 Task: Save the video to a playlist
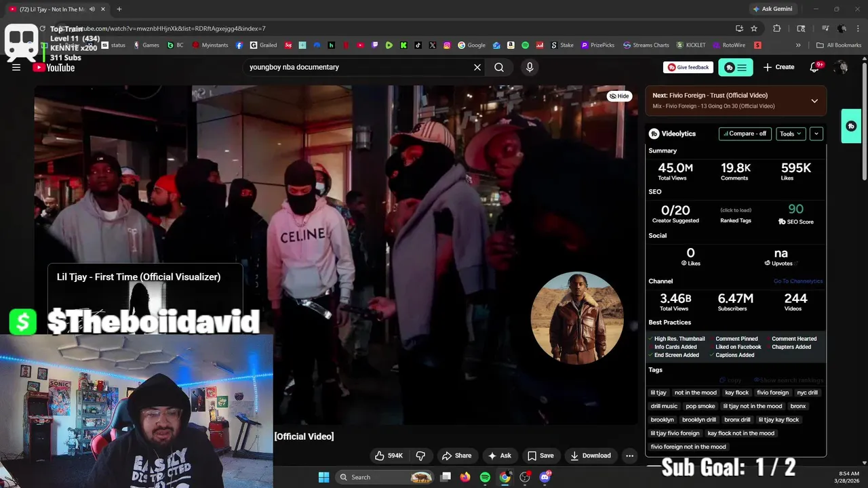[x=540, y=455]
